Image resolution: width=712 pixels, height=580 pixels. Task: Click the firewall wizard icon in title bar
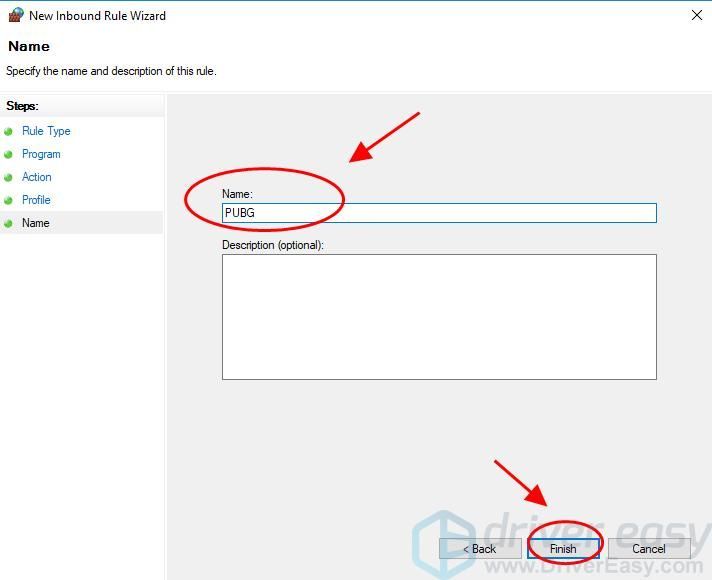(x=16, y=15)
